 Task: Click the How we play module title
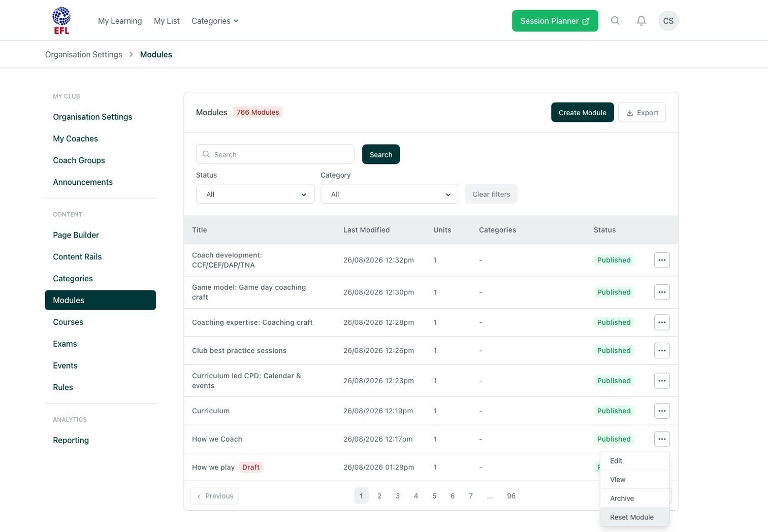click(x=213, y=467)
